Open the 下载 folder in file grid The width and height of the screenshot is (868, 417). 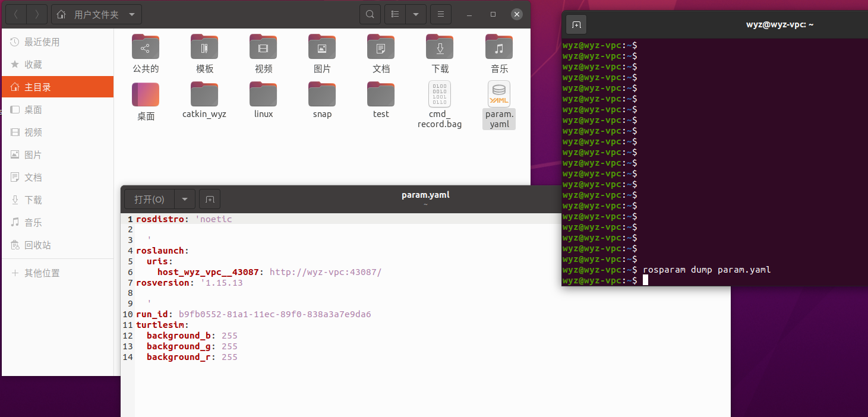pyautogui.click(x=440, y=53)
